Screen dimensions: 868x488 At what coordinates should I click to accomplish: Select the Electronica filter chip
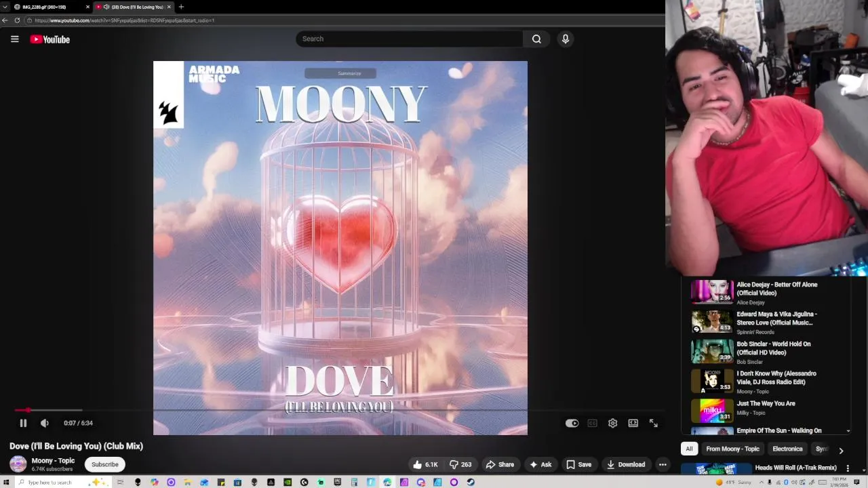(x=787, y=449)
